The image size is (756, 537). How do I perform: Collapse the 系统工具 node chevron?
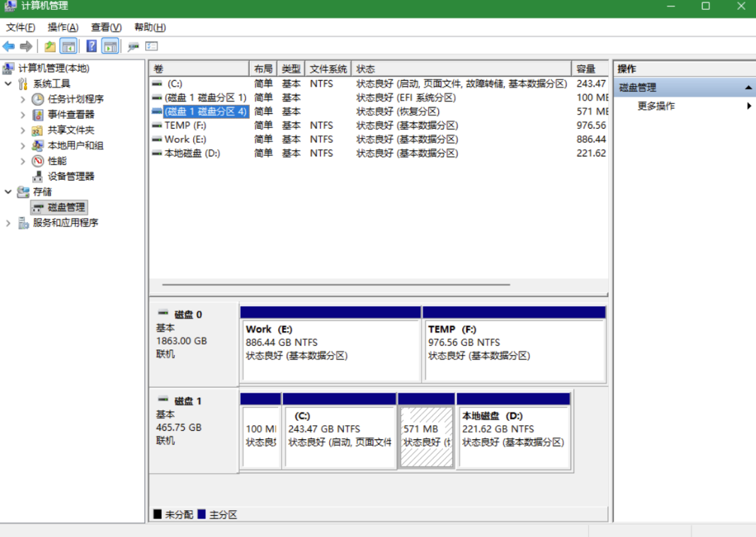pyautogui.click(x=8, y=83)
